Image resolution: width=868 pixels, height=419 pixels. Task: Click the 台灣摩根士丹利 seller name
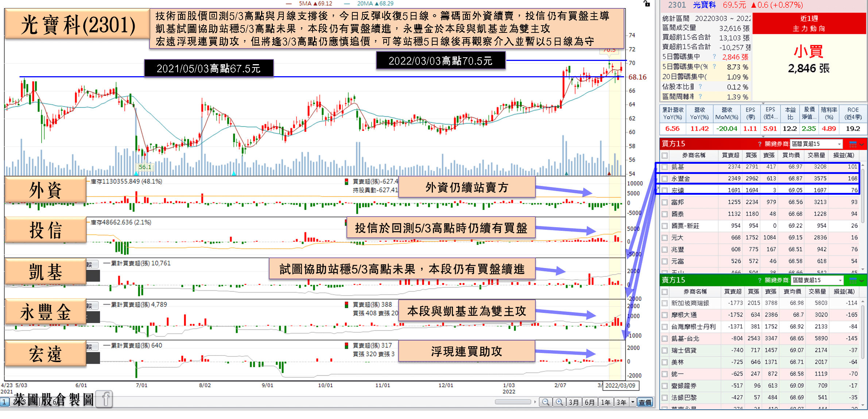pos(693,327)
